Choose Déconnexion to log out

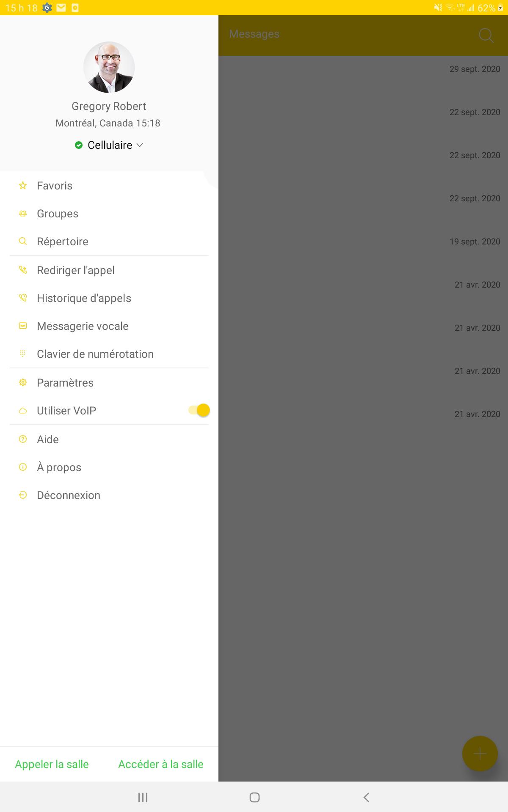tap(109, 495)
